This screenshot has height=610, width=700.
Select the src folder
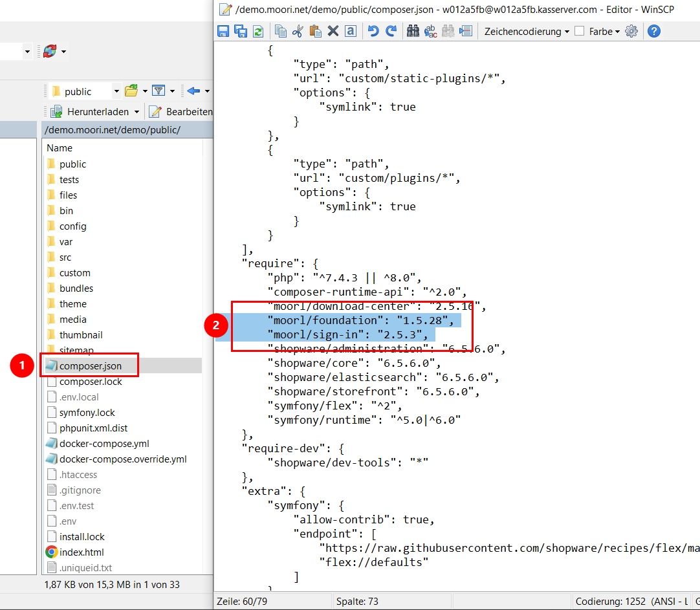point(65,257)
